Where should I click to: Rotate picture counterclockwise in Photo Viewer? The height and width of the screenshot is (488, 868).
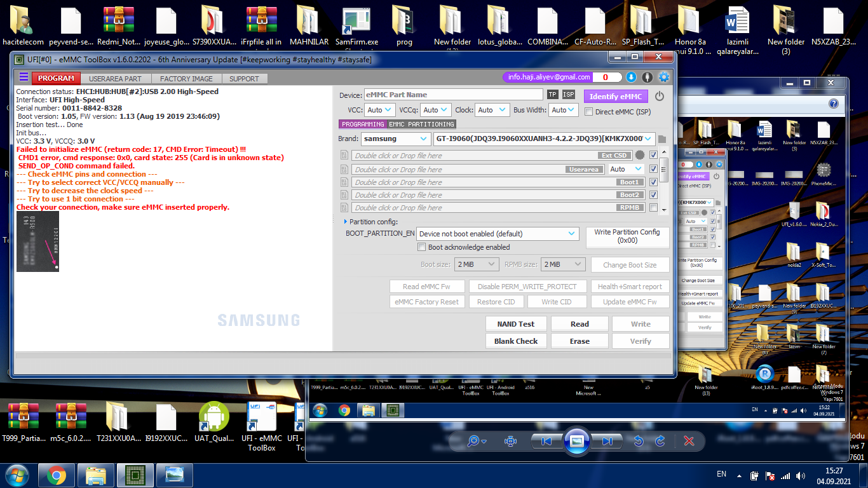[x=639, y=441]
